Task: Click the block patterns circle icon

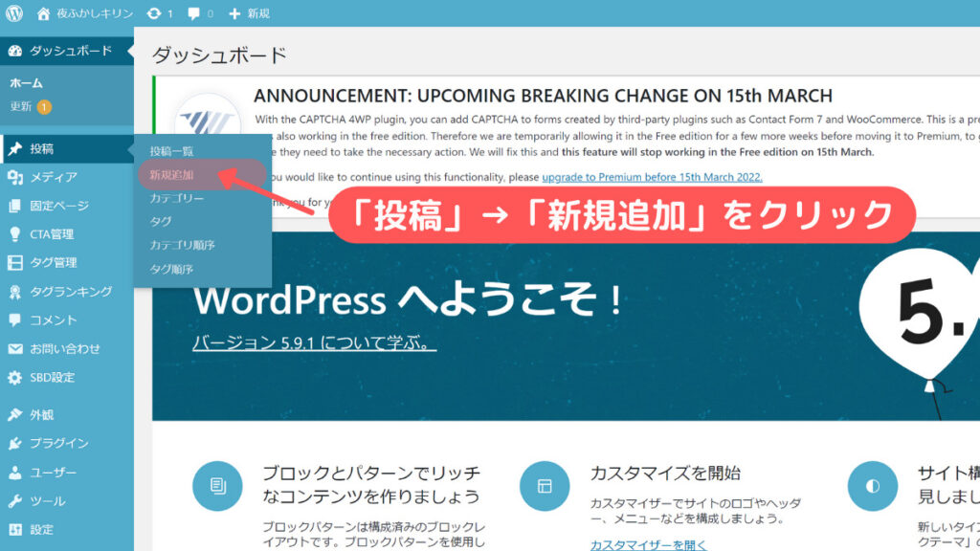Action: (x=217, y=485)
